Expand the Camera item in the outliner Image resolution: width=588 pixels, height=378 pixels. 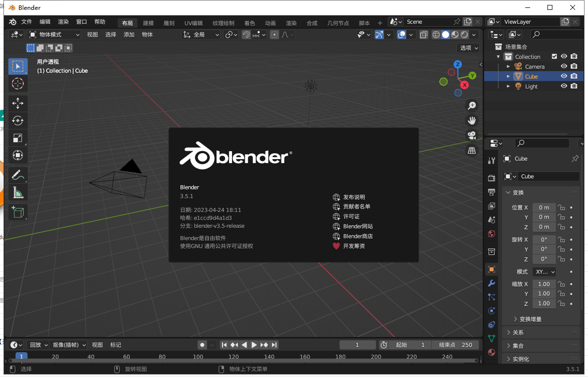[508, 66]
